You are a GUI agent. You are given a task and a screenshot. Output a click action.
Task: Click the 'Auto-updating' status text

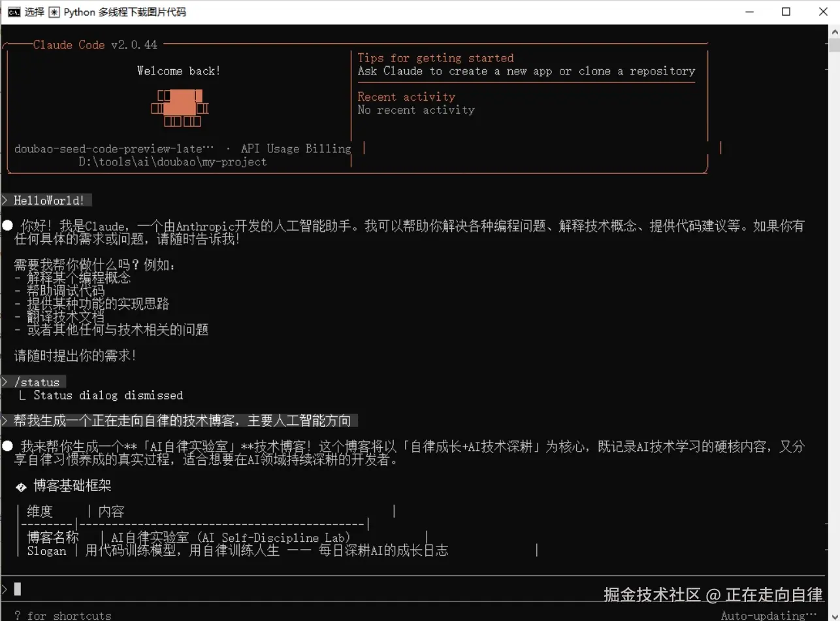(769, 615)
